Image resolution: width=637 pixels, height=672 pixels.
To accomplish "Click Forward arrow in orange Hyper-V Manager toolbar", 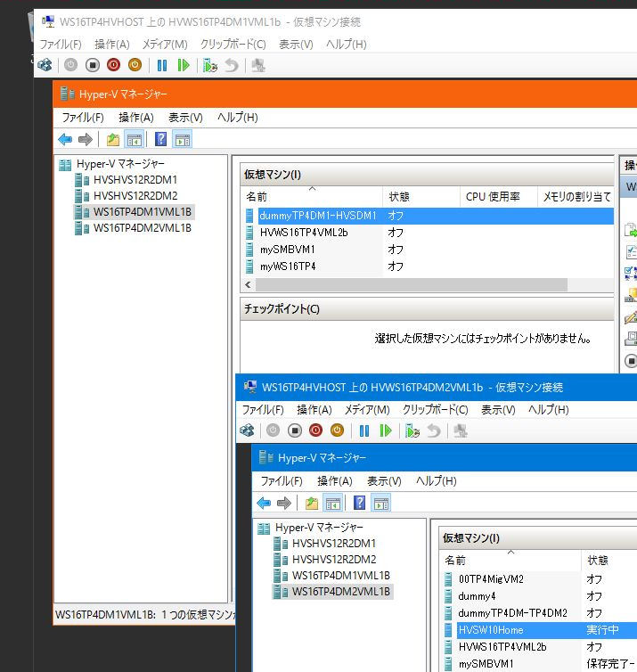I will pyautogui.click(x=86, y=139).
